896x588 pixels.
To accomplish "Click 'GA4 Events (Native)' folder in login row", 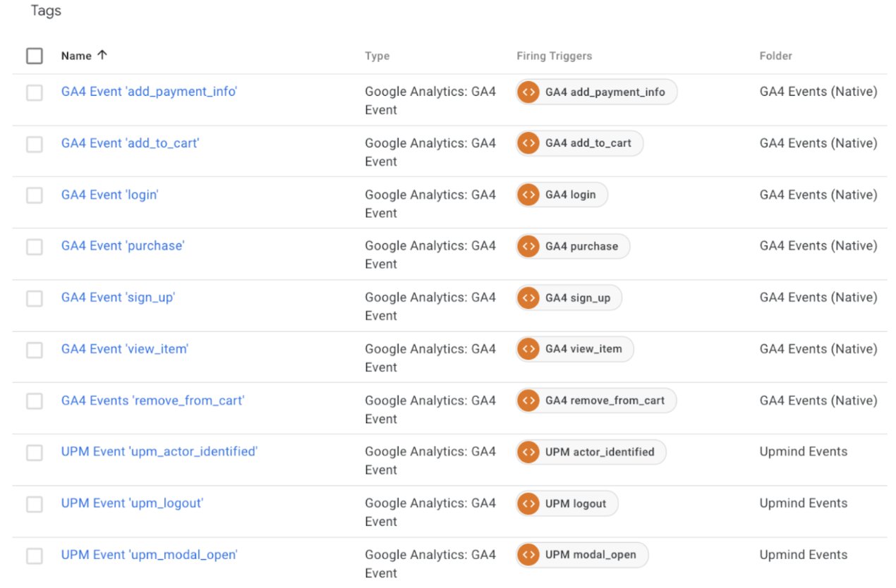I will (818, 195).
